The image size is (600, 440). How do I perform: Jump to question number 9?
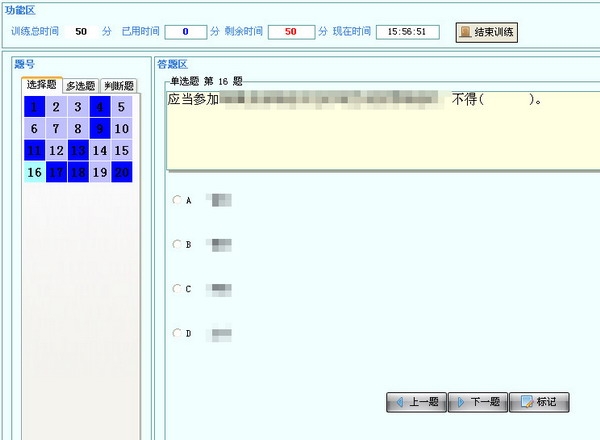[100, 128]
